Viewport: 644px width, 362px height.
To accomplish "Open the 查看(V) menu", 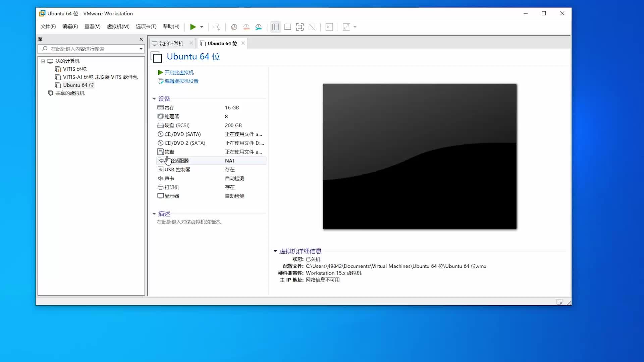I will coord(92,26).
